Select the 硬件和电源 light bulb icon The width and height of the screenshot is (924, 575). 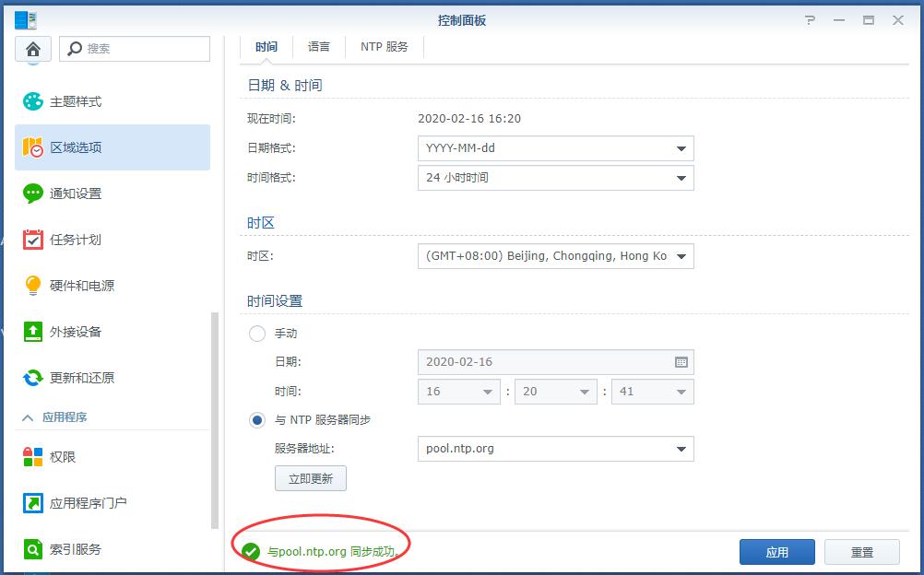tap(33, 286)
